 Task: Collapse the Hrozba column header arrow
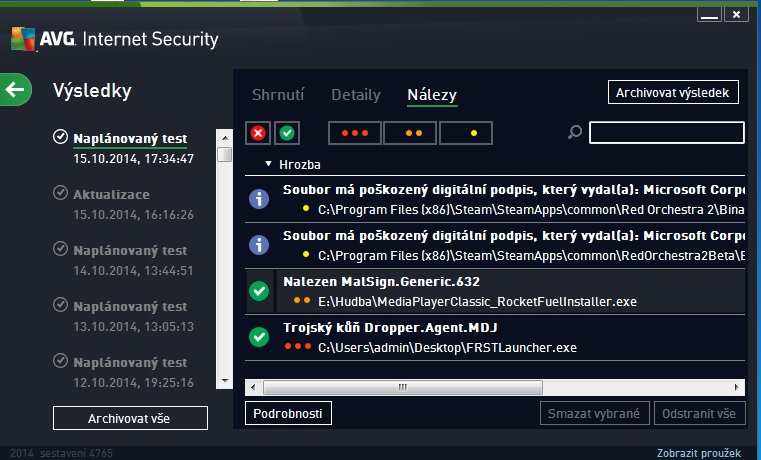(x=268, y=164)
